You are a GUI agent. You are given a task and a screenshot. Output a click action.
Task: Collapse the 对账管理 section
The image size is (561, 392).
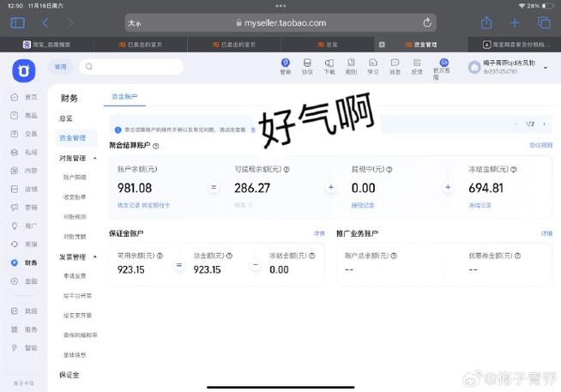click(x=95, y=158)
